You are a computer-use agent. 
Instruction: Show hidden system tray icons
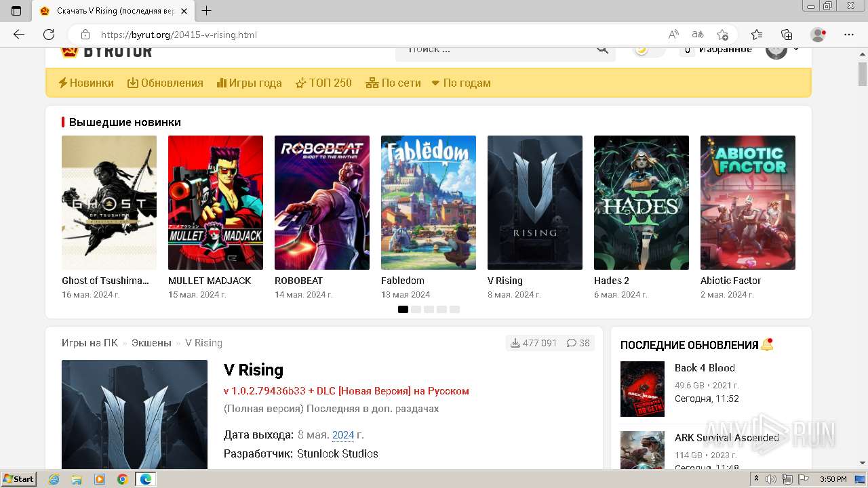[757, 479]
